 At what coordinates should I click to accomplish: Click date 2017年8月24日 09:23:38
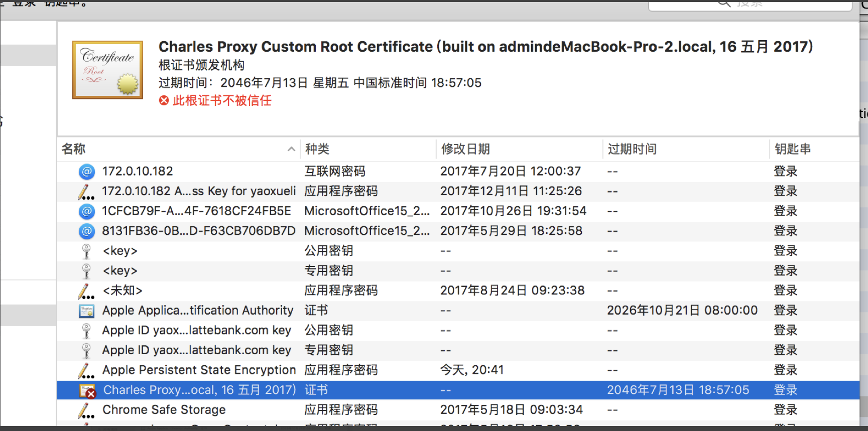(x=513, y=291)
